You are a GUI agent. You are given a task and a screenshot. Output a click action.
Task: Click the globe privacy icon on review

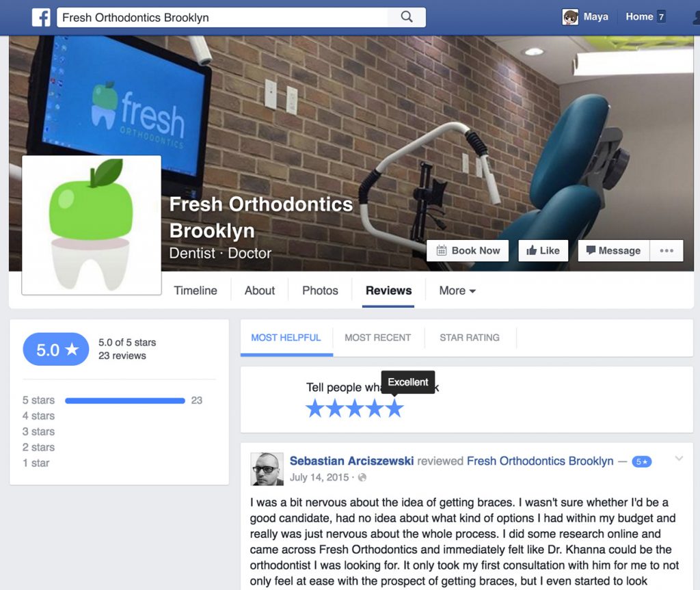pyautogui.click(x=362, y=477)
